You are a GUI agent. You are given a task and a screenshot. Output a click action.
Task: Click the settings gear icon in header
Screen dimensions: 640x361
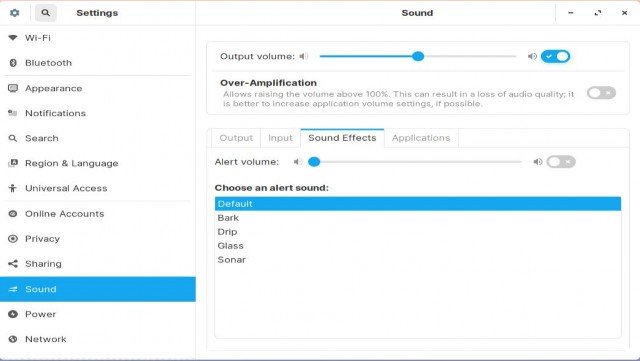click(x=14, y=13)
